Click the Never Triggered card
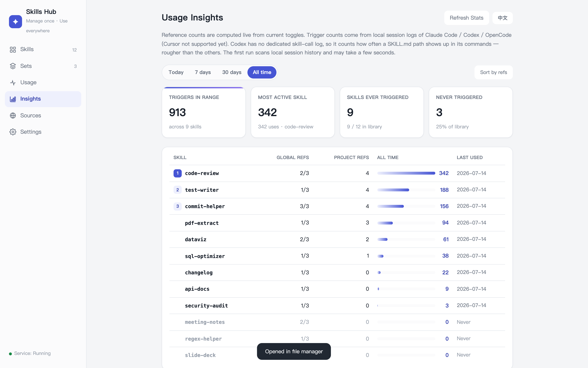The height and width of the screenshot is (368, 588). coord(471,112)
